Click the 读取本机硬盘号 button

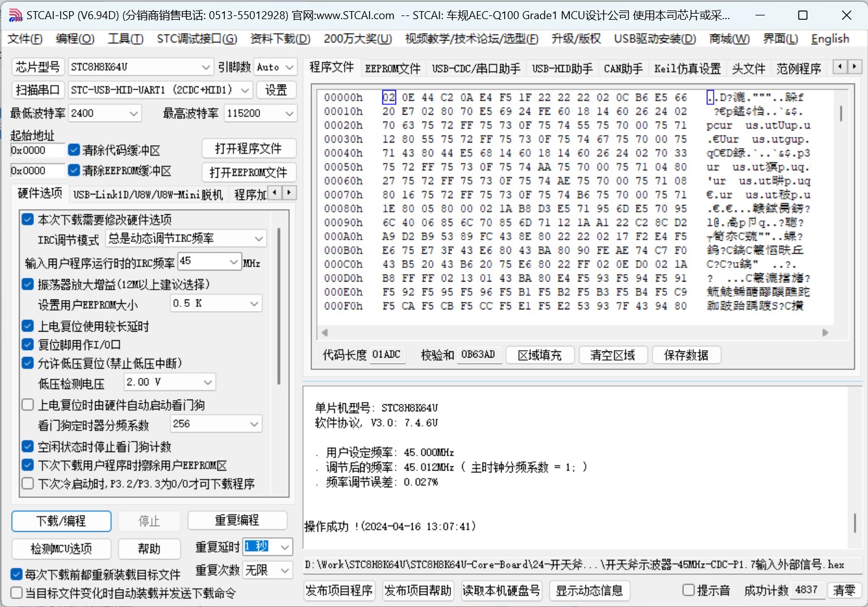click(x=501, y=590)
